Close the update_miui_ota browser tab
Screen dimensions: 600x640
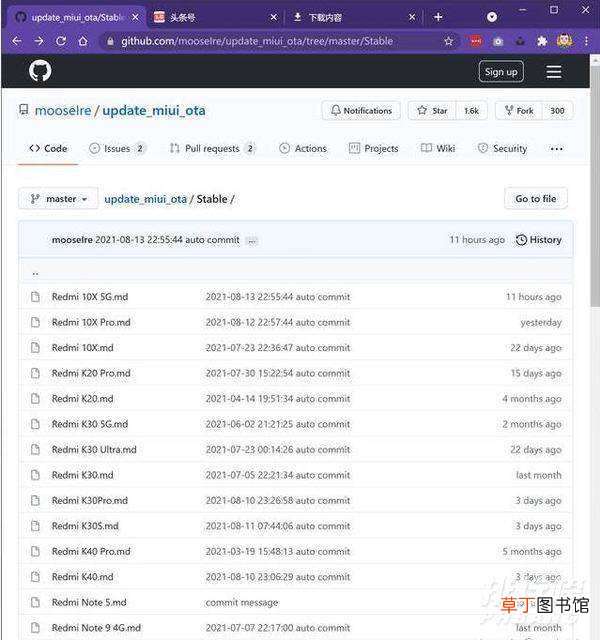136,17
